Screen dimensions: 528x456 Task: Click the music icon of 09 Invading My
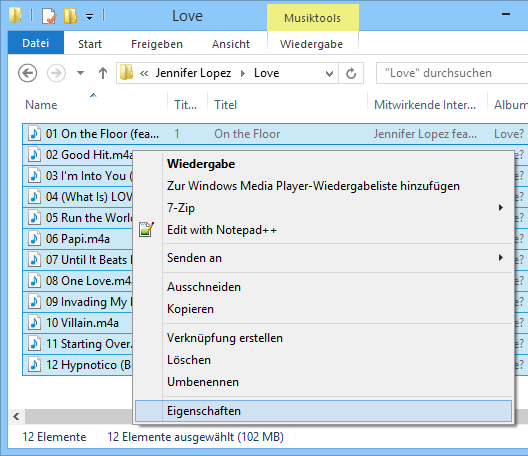click(x=34, y=302)
